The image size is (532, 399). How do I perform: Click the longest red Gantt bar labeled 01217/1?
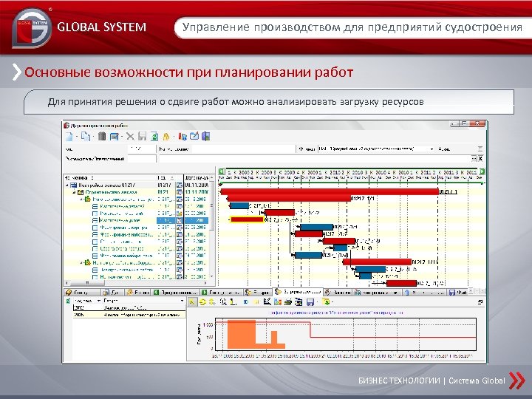coord(330,191)
